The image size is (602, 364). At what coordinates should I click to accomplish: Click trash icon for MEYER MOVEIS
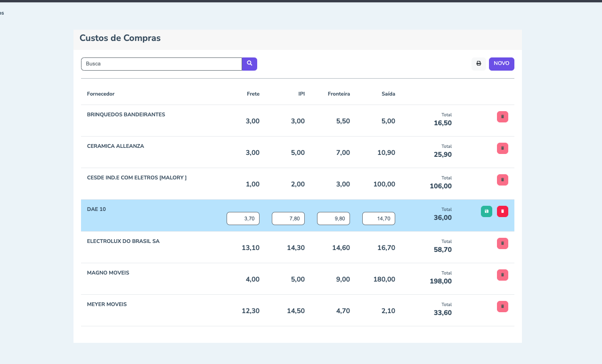(502, 307)
